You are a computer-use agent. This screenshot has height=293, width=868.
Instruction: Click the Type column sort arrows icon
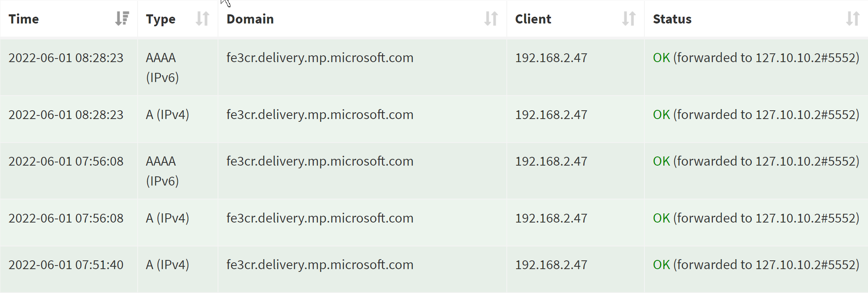pyautogui.click(x=202, y=19)
